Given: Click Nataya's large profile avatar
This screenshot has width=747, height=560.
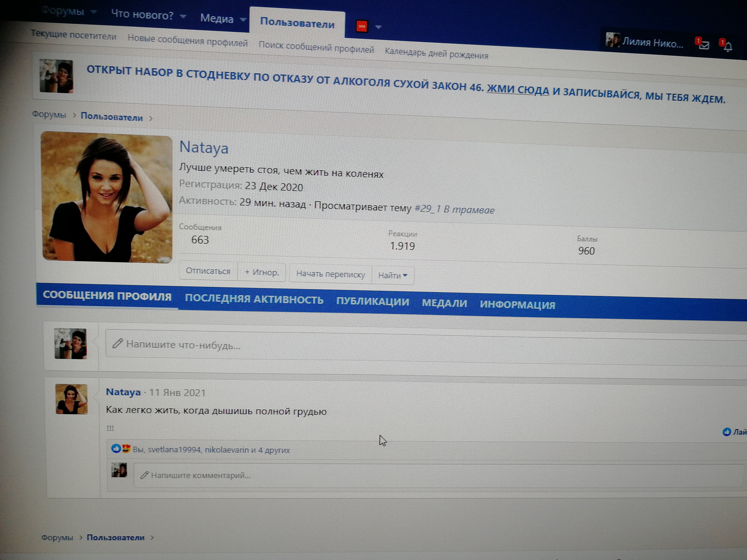Looking at the screenshot, I should pyautogui.click(x=107, y=197).
